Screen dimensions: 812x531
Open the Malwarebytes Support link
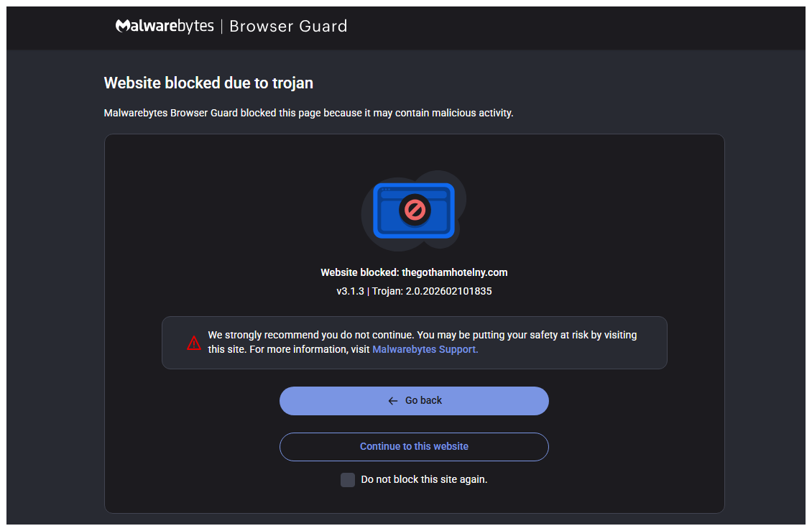[425, 350]
